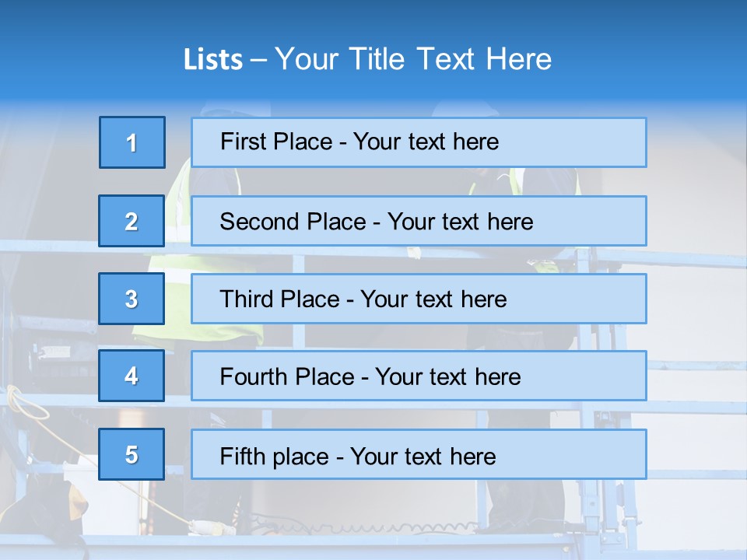Click the number 1 box
Viewport: 747px width, 560px height.
click(132, 142)
